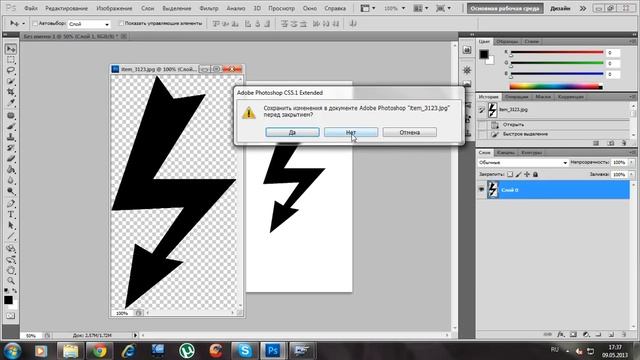
Task: Select the Rectangular Marquee tool
Action: pos(11,60)
